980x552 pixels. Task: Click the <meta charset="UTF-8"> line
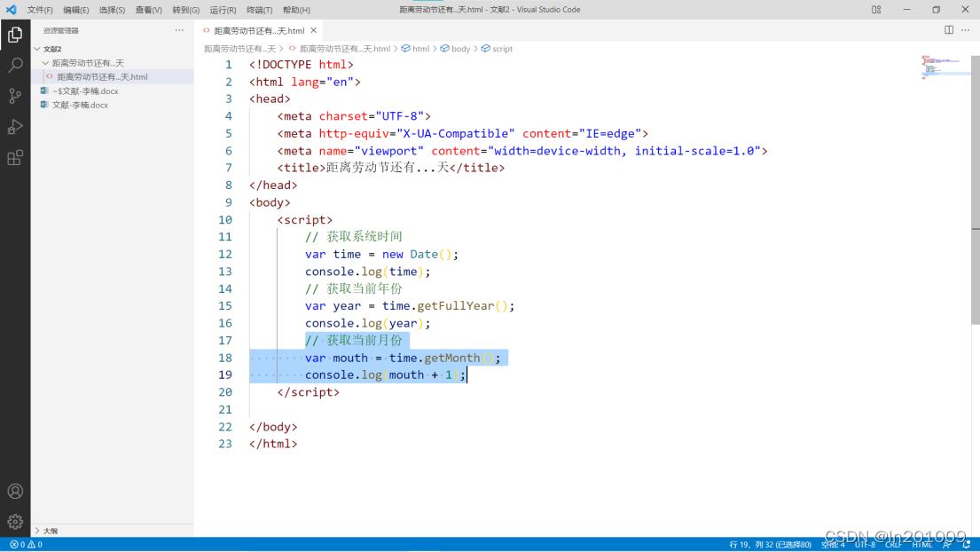pos(354,116)
